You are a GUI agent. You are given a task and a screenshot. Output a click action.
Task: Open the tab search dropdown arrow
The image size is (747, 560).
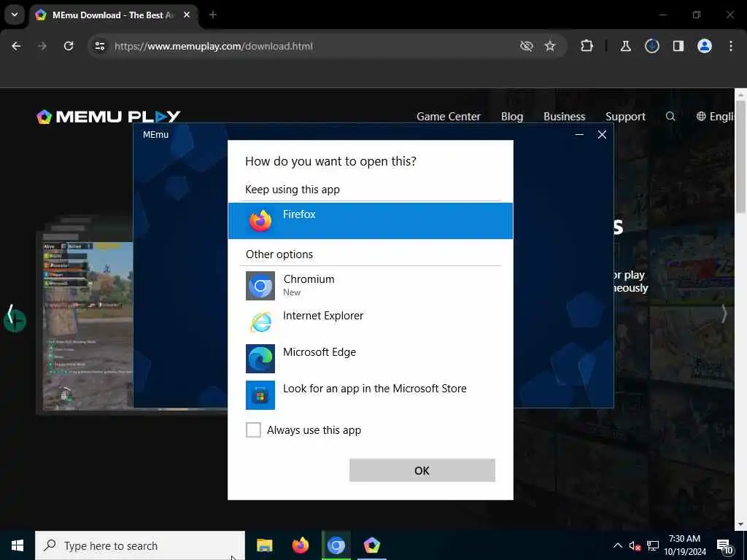click(x=15, y=15)
